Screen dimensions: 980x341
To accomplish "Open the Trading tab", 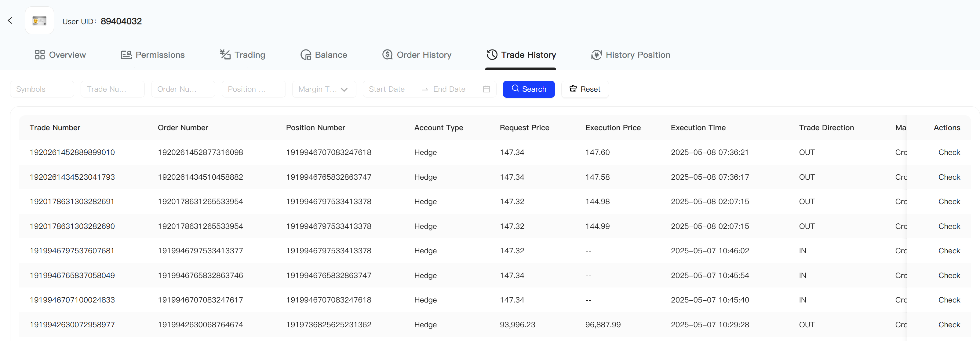I will 242,55.
